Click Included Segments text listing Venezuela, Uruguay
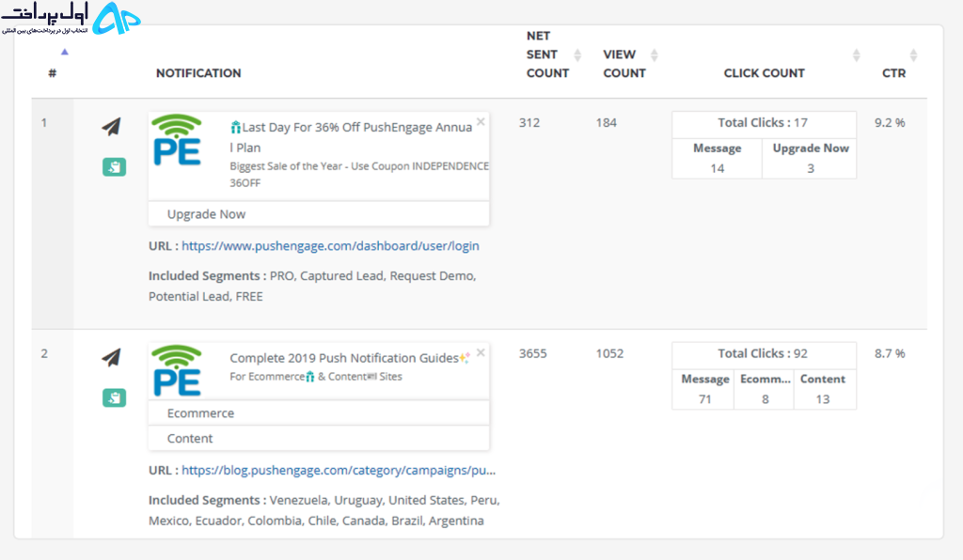This screenshot has height=560, width=963. tap(324, 510)
